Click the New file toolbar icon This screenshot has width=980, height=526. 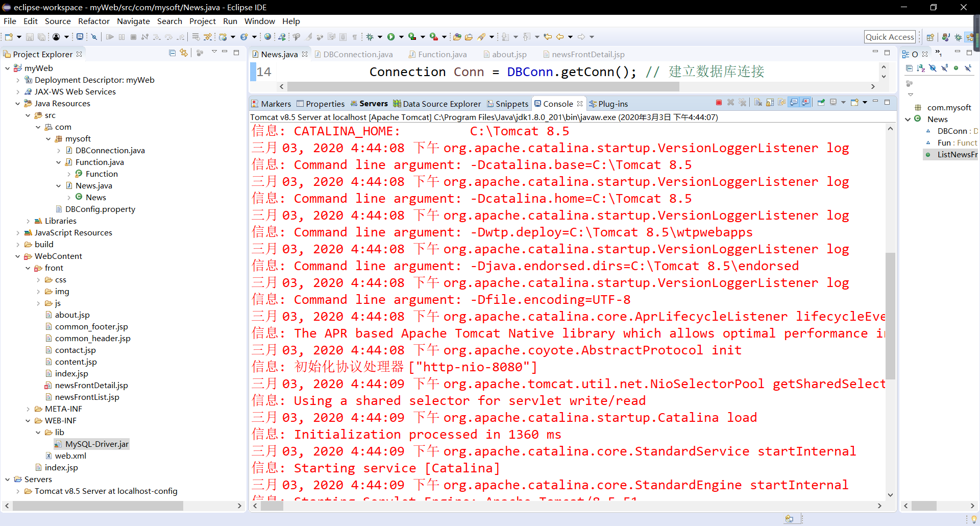point(9,37)
